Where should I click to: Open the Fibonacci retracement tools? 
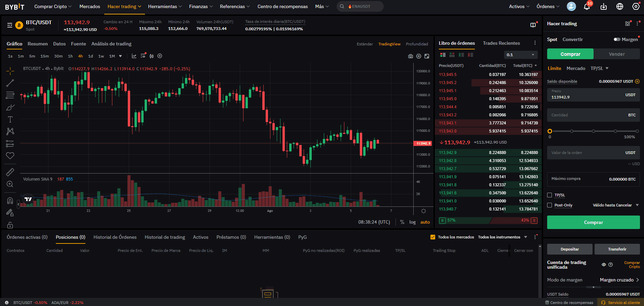pos(10,95)
